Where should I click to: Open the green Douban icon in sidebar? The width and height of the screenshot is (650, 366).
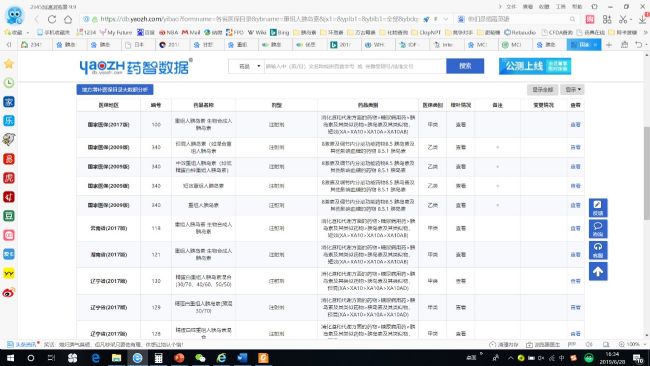click(x=9, y=216)
